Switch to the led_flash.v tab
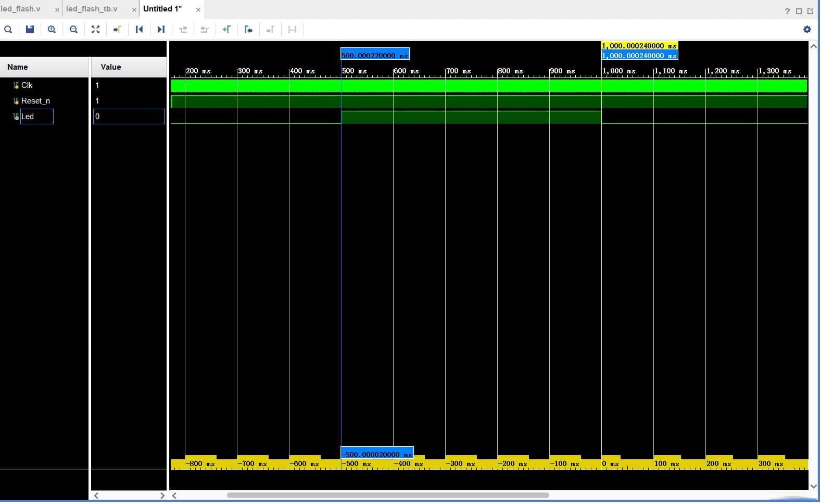This screenshot has height=504, width=821. (x=21, y=9)
